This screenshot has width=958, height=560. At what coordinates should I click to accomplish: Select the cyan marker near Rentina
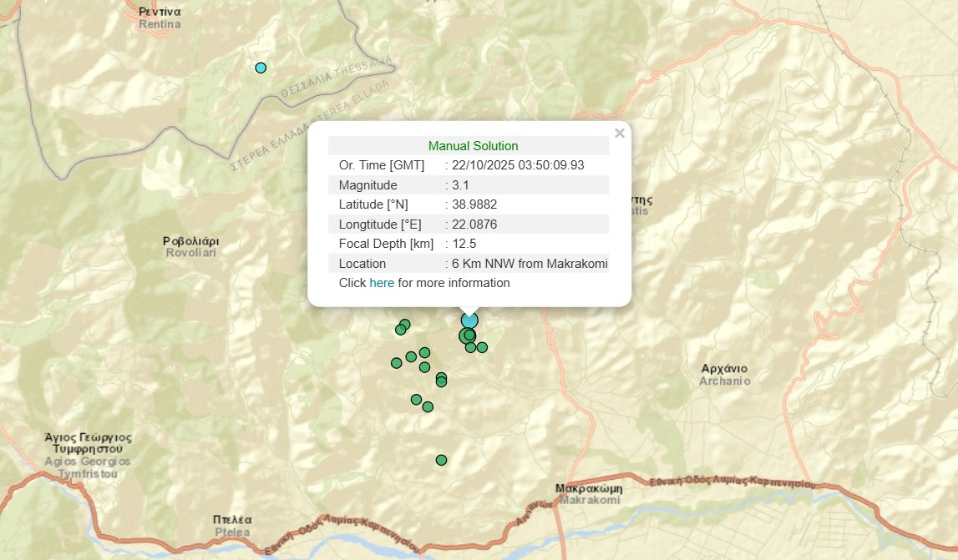point(261,68)
